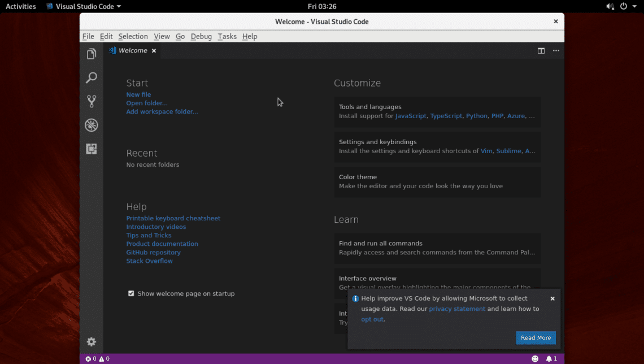Click the New file link

pyautogui.click(x=138, y=95)
